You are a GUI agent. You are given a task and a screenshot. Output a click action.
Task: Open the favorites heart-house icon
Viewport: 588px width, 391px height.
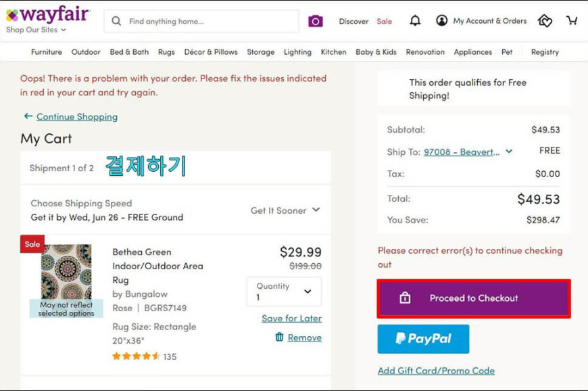(545, 21)
